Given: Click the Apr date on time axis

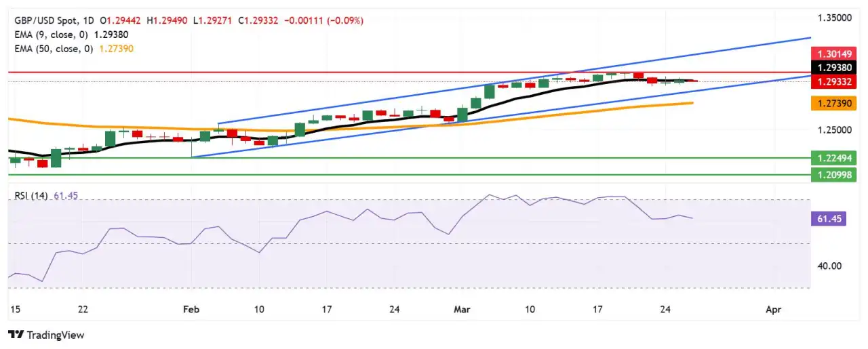Looking at the screenshot, I should coord(774,309).
